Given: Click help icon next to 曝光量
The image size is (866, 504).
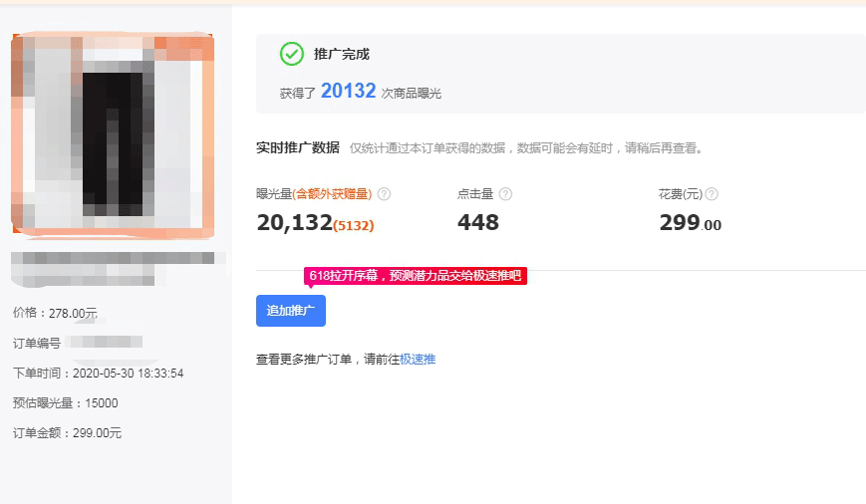Looking at the screenshot, I should (384, 194).
